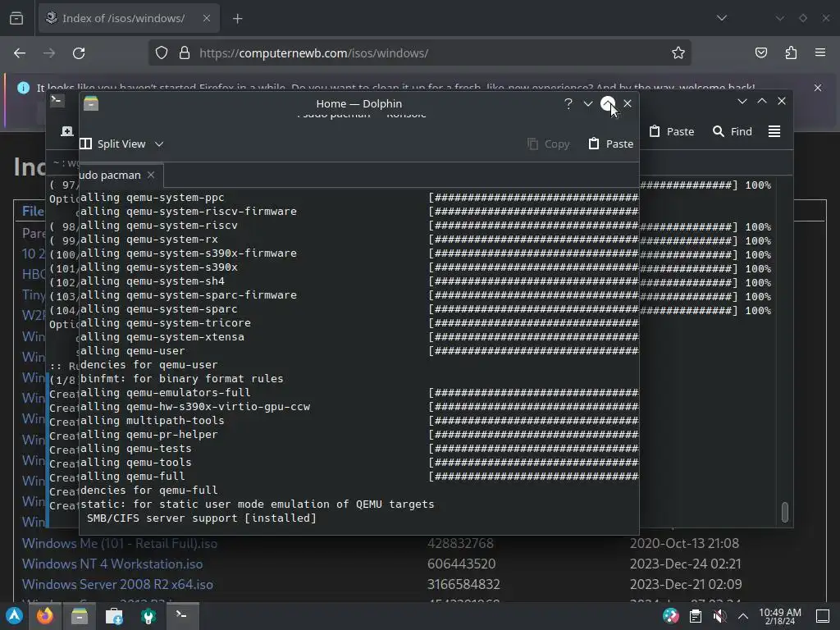Select the sudo pacman tab
This screenshot has width=840, height=630.
pos(121,176)
